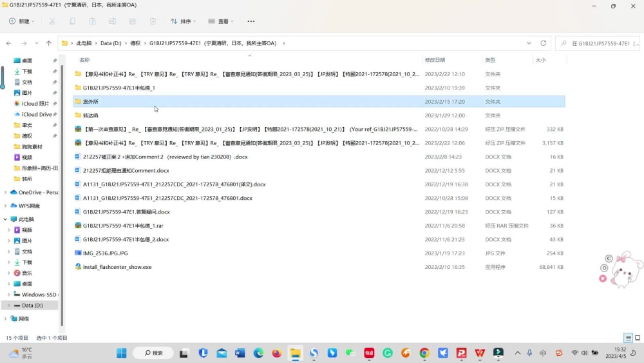Click Data (D:) in the address breadcrumb
This screenshot has width=644, height=363.
111,43
